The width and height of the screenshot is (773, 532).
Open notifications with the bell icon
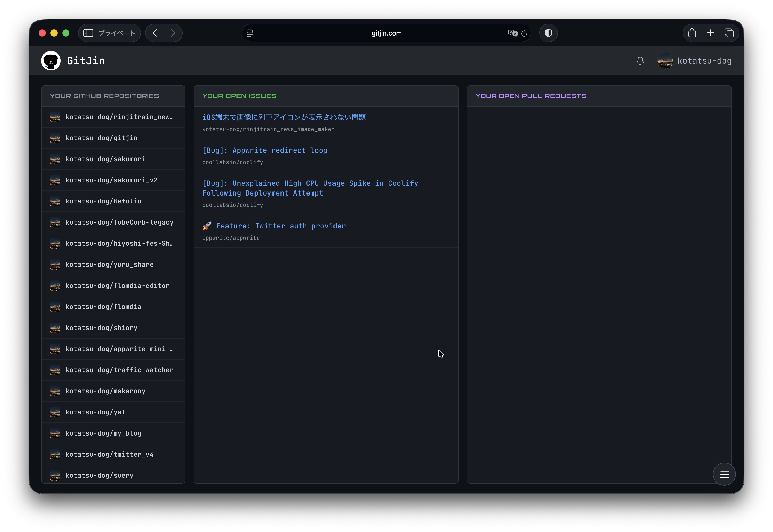pyautogui.click(x=640, y=61)
